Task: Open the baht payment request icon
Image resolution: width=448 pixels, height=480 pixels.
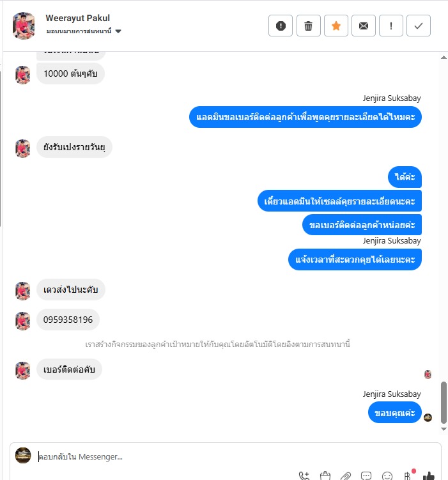Action: click(407, 476)
